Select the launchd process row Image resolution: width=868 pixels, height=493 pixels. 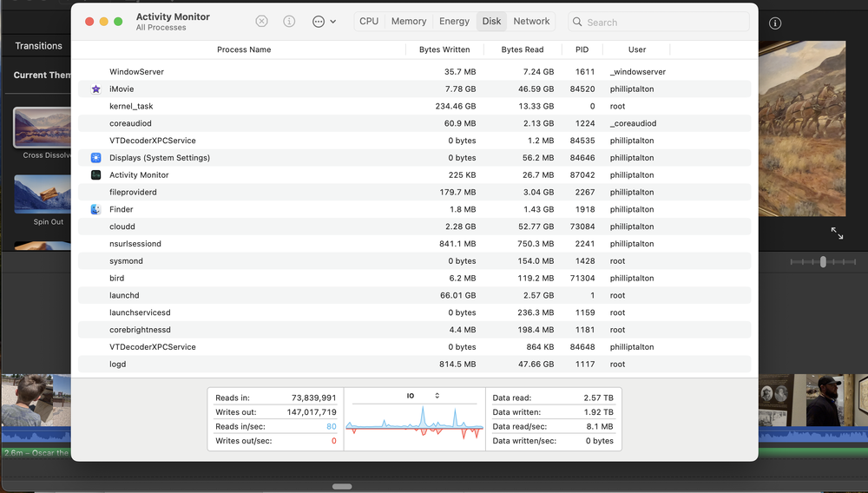pyautogui.click(x=415, y=295)
